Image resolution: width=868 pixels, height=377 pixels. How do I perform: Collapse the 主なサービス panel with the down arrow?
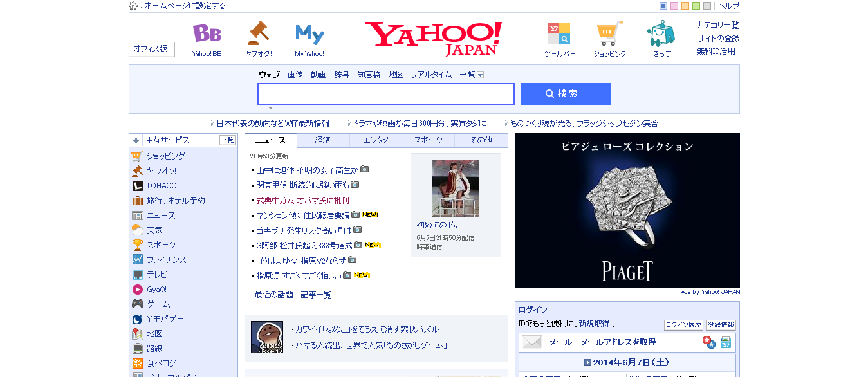click(x=136, y=140)
